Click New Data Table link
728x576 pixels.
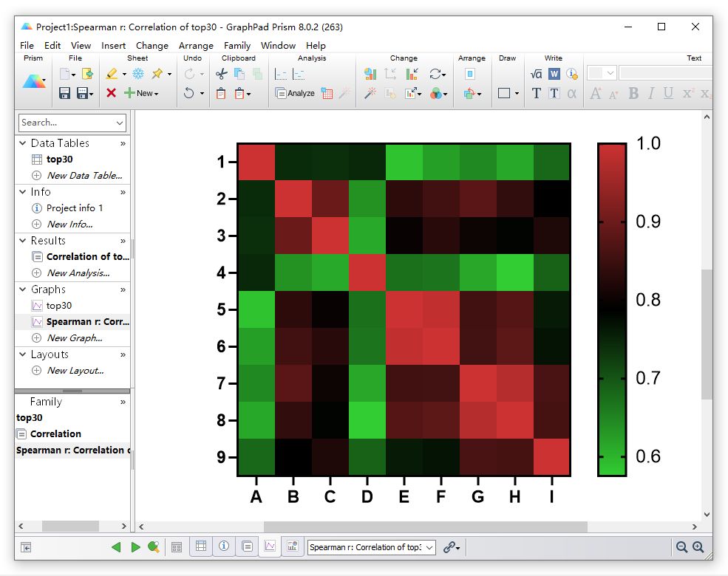[84, 175]
